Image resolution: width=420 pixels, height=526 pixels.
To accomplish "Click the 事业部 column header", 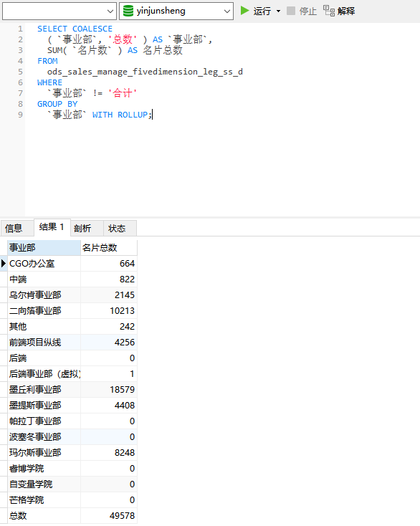I will coord(44,247).
